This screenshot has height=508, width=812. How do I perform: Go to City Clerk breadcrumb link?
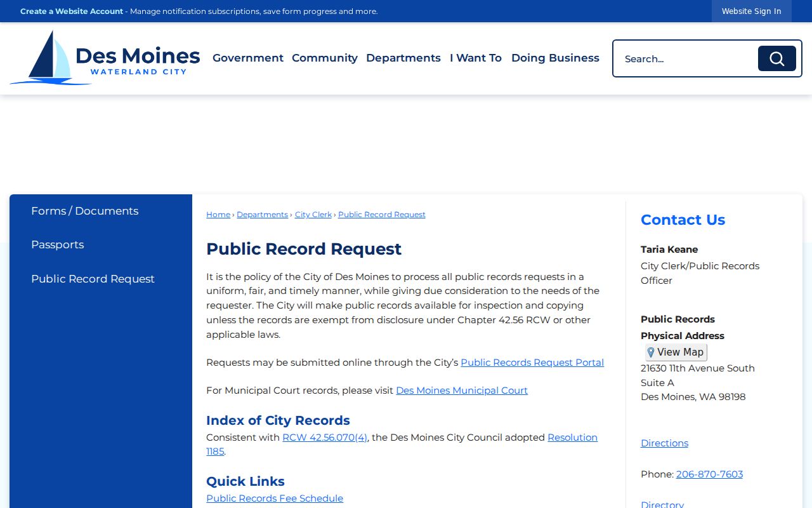[x=313, y=215]
